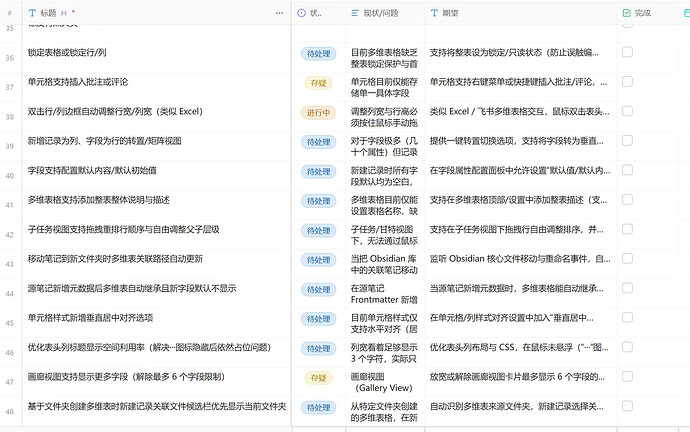Select title "多维表格支持添加整表整体说明与描述"
Viewport: 690px width, 432px height.
[99, 200]
